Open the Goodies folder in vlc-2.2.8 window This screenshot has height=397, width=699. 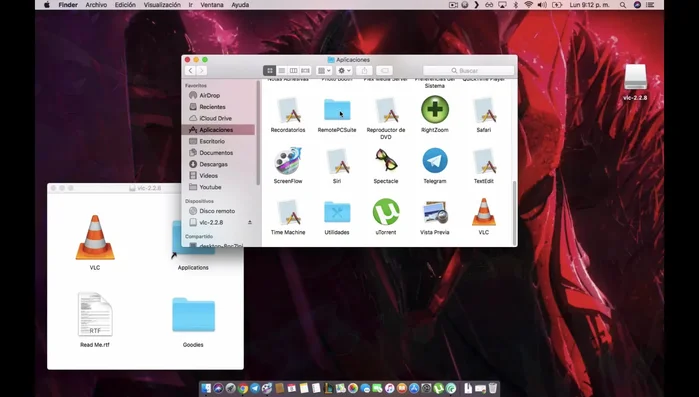click(x=193, y=315)
